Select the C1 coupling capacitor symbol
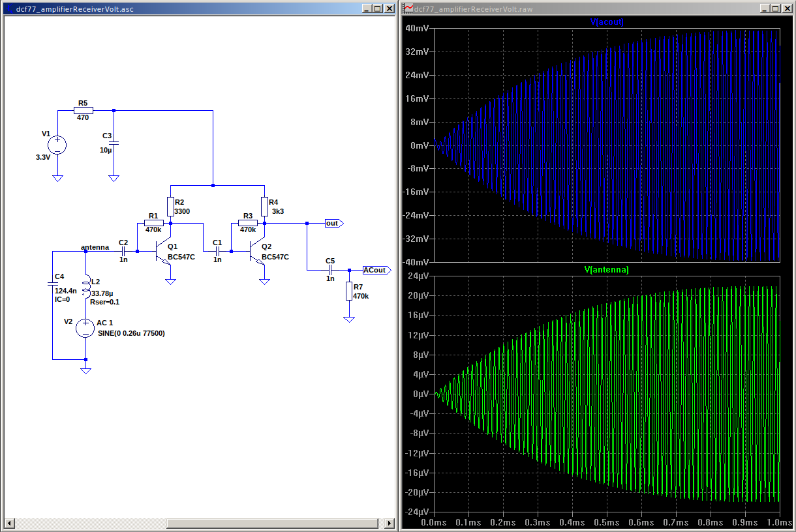 click(217, 250)
